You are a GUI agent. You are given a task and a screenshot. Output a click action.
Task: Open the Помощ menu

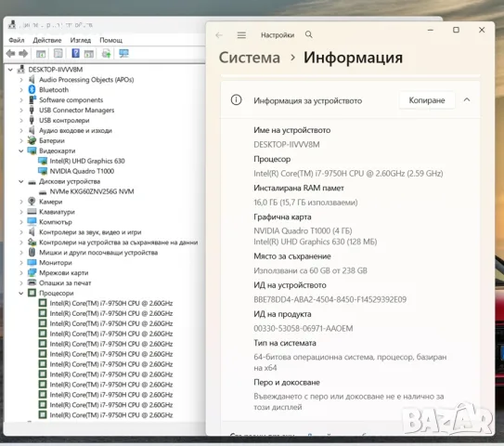[110, 40]
